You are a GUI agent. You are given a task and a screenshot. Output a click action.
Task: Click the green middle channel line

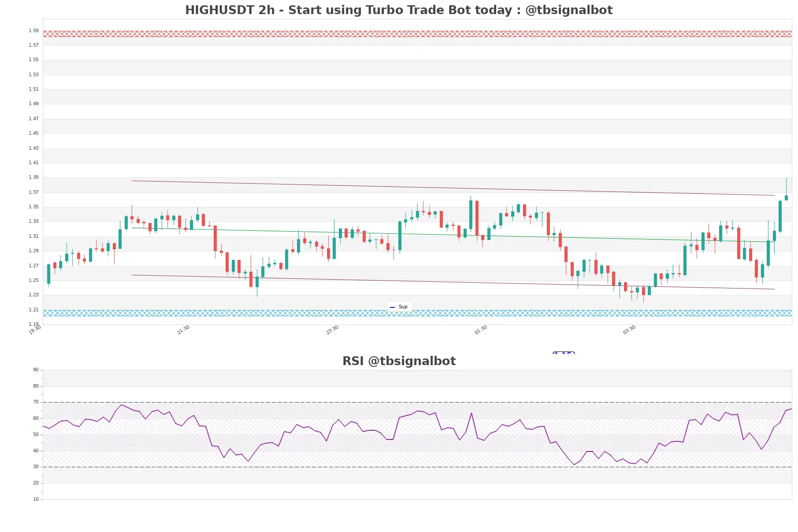click(x=453, y=235)
